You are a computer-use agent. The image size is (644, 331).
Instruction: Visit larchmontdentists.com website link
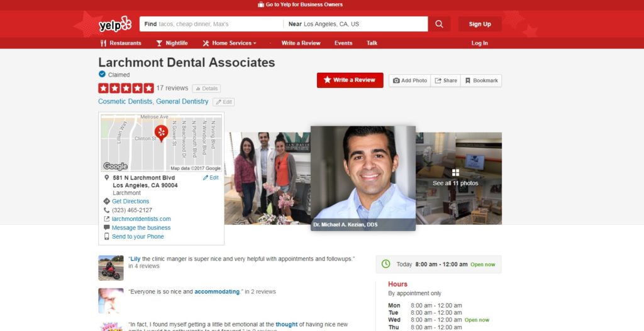click(x=142, y=219)
